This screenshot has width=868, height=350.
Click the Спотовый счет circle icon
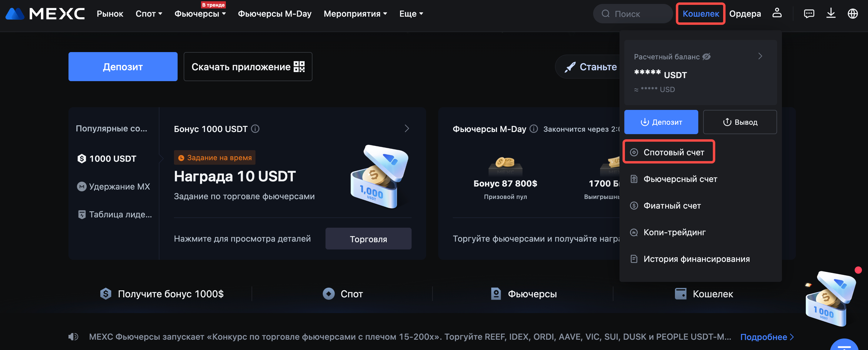634,152
